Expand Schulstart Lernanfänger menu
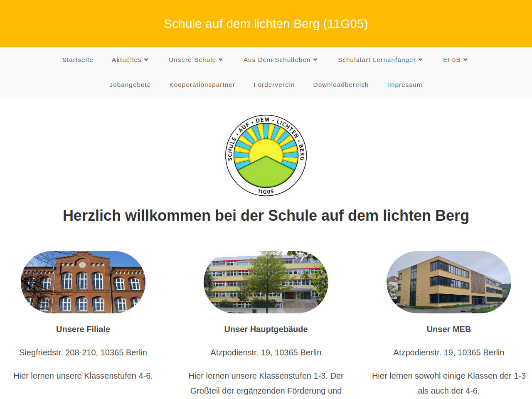532x399 pixels. [x=380, y=60]
